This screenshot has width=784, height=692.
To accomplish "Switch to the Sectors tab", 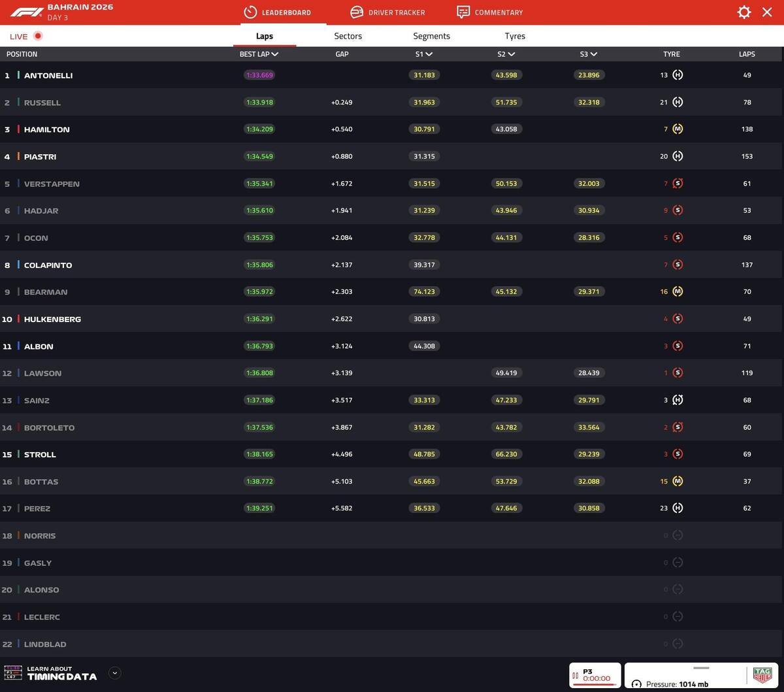I will tap(348, 36).
